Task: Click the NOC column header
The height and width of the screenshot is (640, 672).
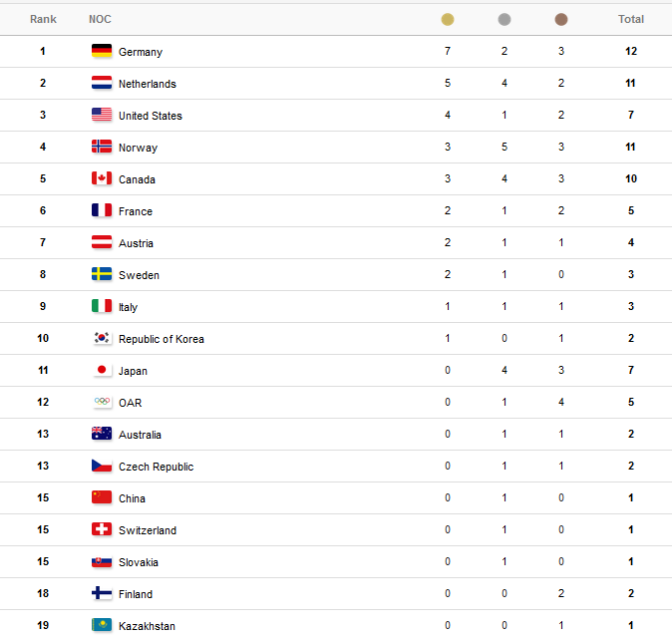Action: click(100, 19)
